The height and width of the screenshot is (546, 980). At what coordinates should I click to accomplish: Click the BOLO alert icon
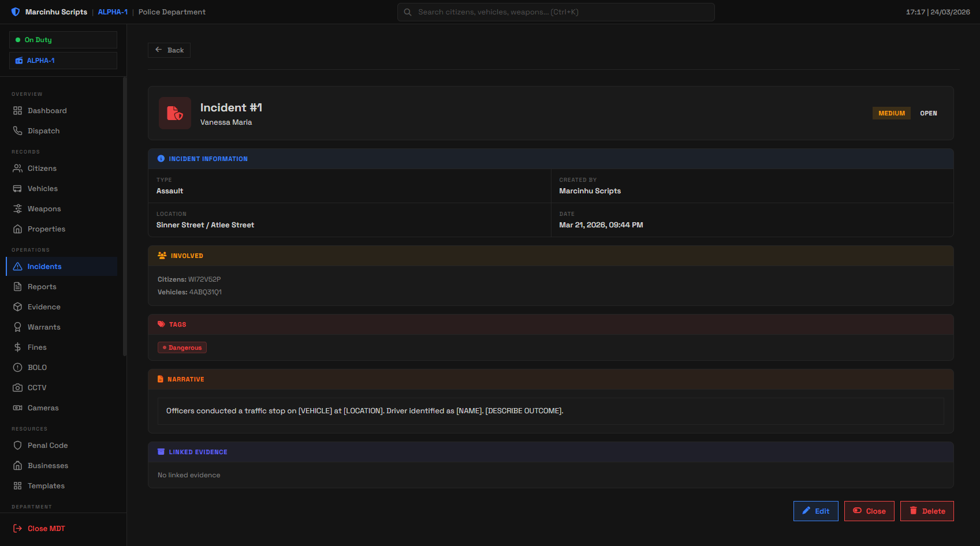pos(17,368)
